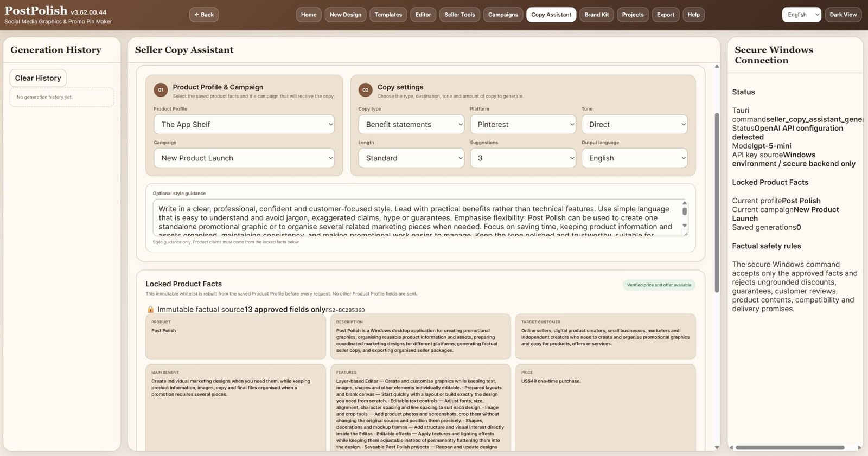Image resolution: width=868 pixels, height=456 pixels.
Task: Open the Help tab
Action: (694, 15)
